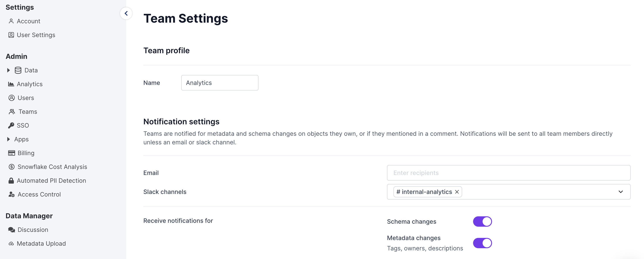Collapse the sidebar with the chevron button
Screen dimensions: 644x259
tap(126, 13)
